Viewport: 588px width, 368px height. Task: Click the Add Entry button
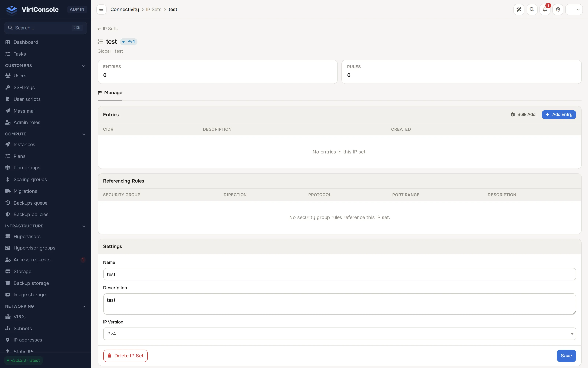559,114
